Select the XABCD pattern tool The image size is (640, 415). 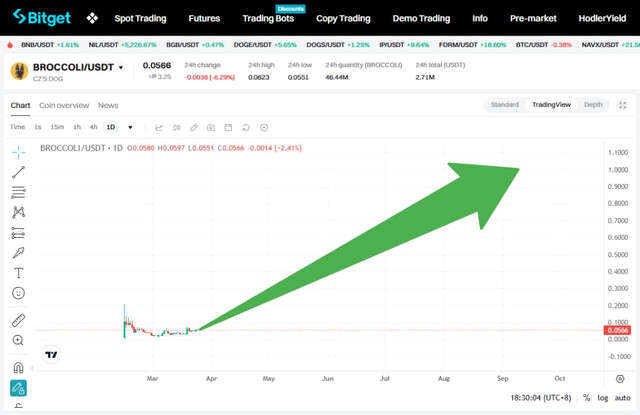pyautogui.click(x=18, y=212)
